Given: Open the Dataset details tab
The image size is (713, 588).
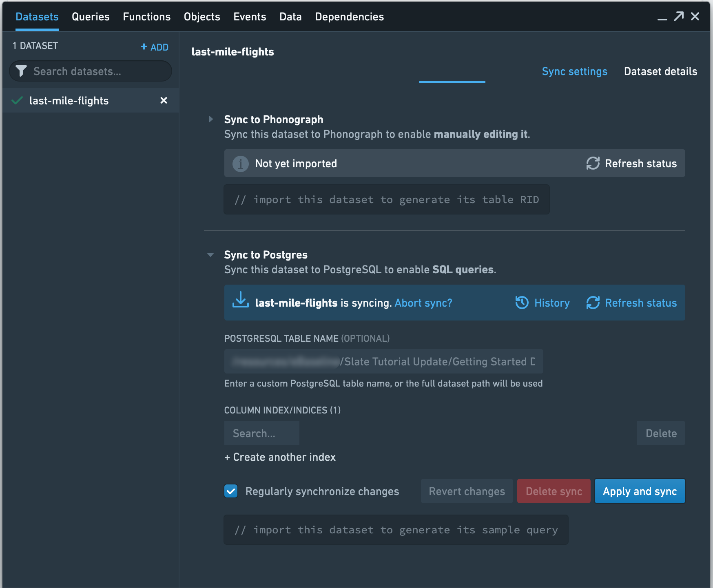Looking at the screenshot, I should point(660,71).
